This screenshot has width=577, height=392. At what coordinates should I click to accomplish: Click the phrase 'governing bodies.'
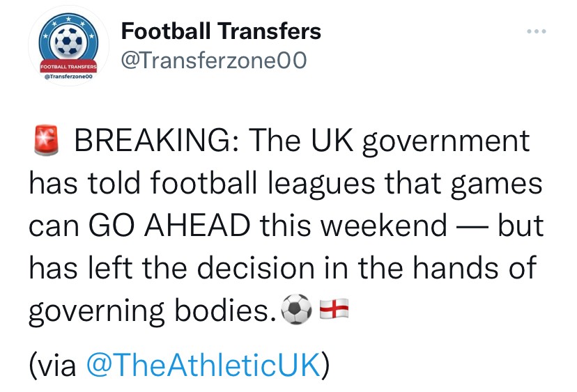pos(152,311)
